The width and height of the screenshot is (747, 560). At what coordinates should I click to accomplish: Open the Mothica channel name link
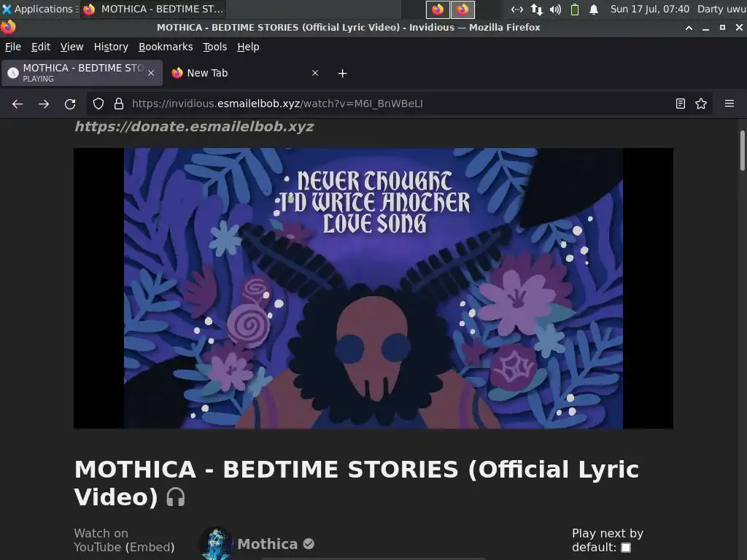coord(267,544)
